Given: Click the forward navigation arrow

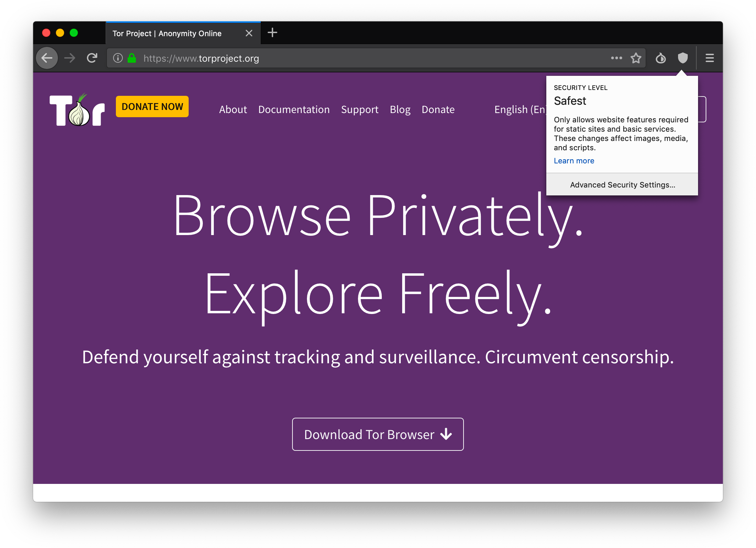Looking at the screenshot, I should pyautogui.click(x=70, y=58).
